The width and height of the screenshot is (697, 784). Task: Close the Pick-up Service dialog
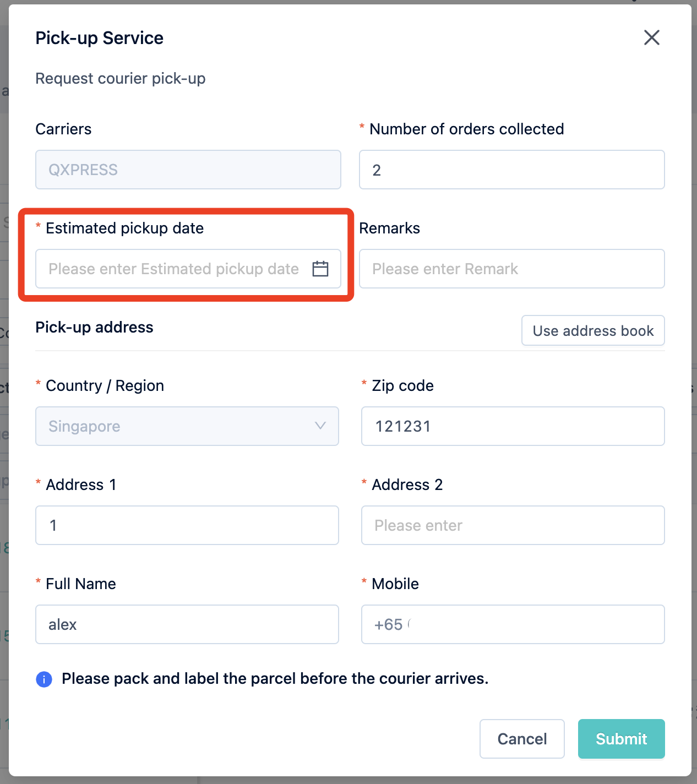tap(652, 37)
